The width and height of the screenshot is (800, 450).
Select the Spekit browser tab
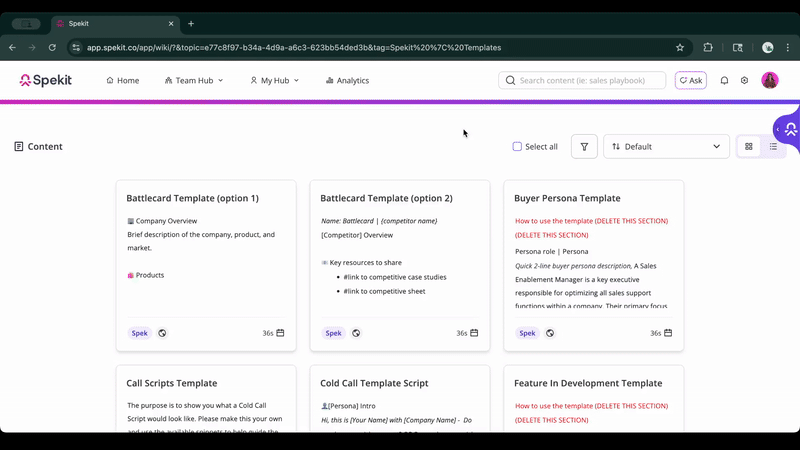pos(115,23)
